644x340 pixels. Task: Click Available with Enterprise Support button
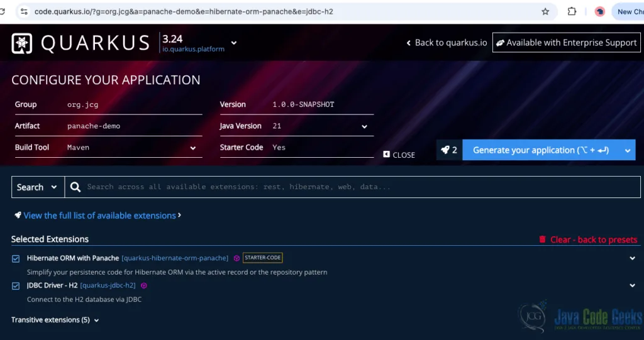coord(567,43)
